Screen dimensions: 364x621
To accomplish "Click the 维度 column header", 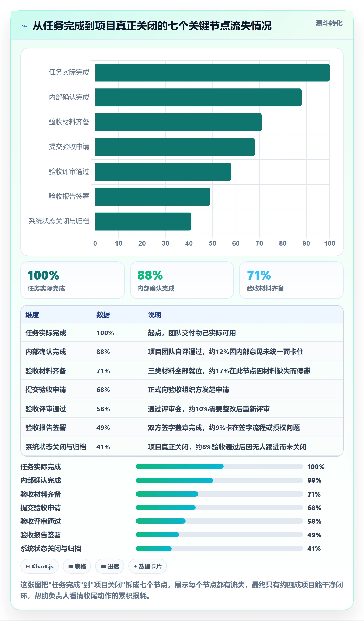I will pyautogui.click(x=32, y=315).
